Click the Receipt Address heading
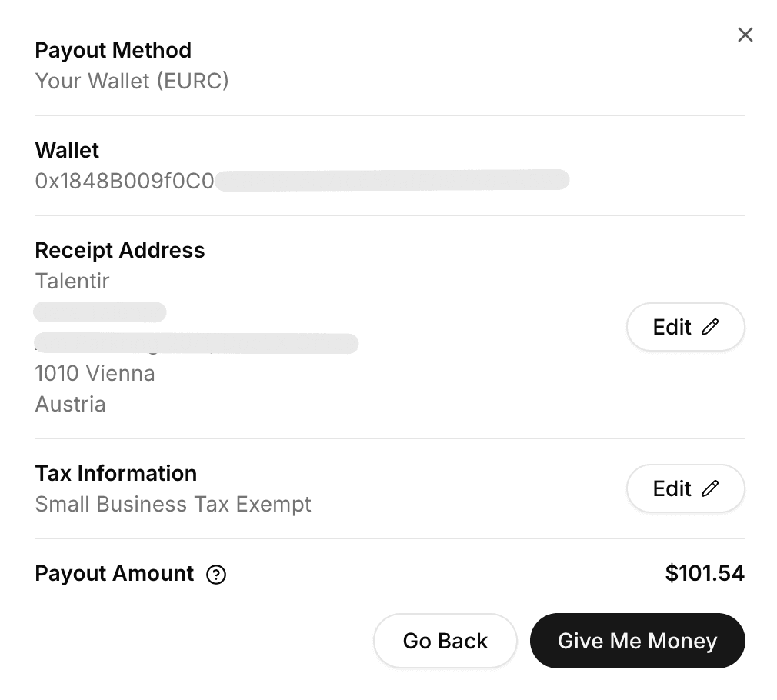The width and height of the screenshot is (777, 700). click(120, 250)
